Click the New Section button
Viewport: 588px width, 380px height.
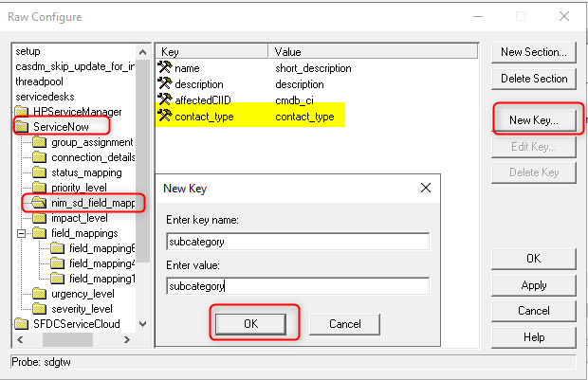coord(534,52)
